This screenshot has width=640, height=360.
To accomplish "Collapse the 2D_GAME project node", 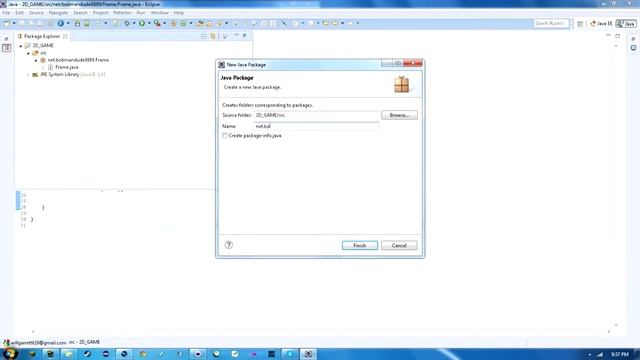I will [21, 46].
